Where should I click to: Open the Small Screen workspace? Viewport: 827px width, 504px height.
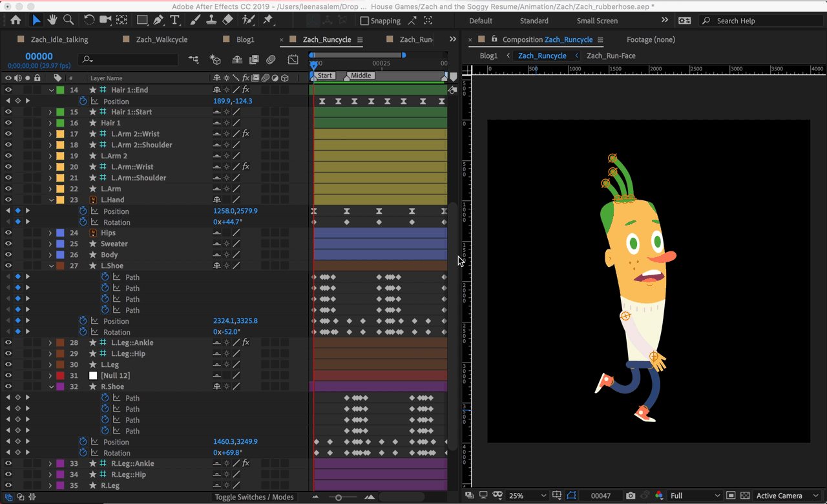(x=597, y=21)
